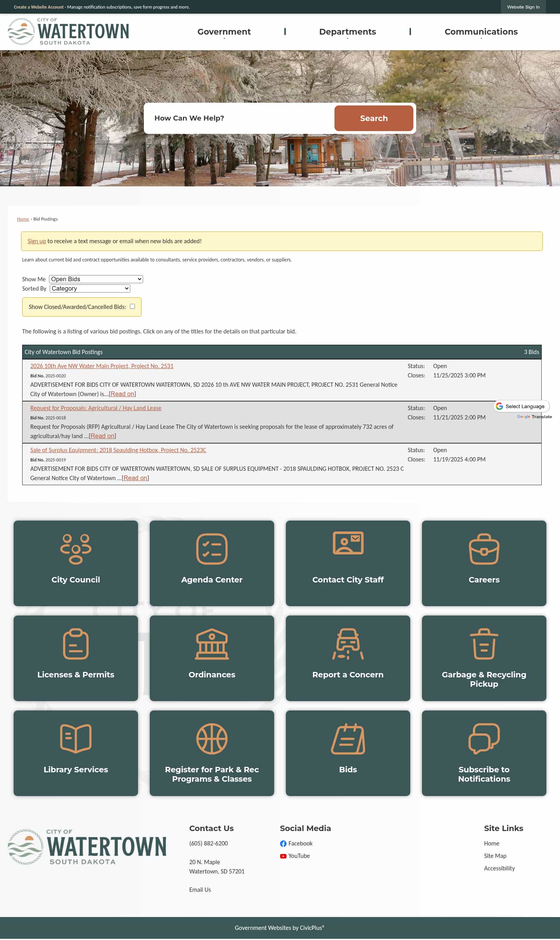Click the Search button
Viewport: 560px width, 940px height.
[374, 118]
